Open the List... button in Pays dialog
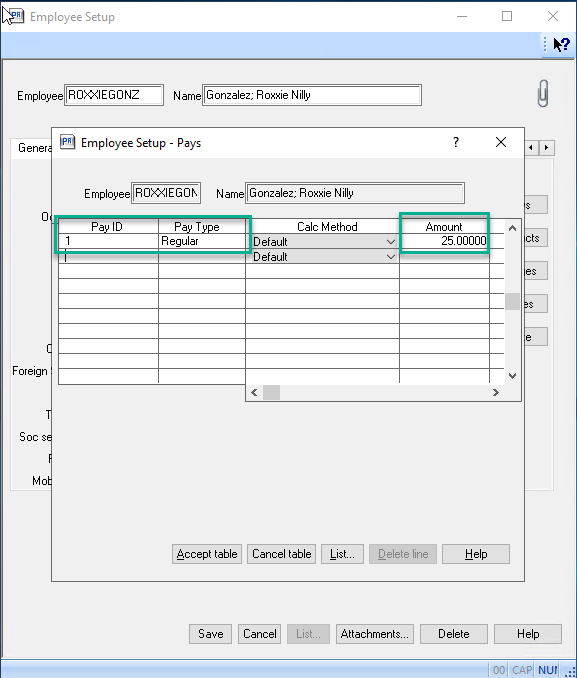 tap(342, 554)
